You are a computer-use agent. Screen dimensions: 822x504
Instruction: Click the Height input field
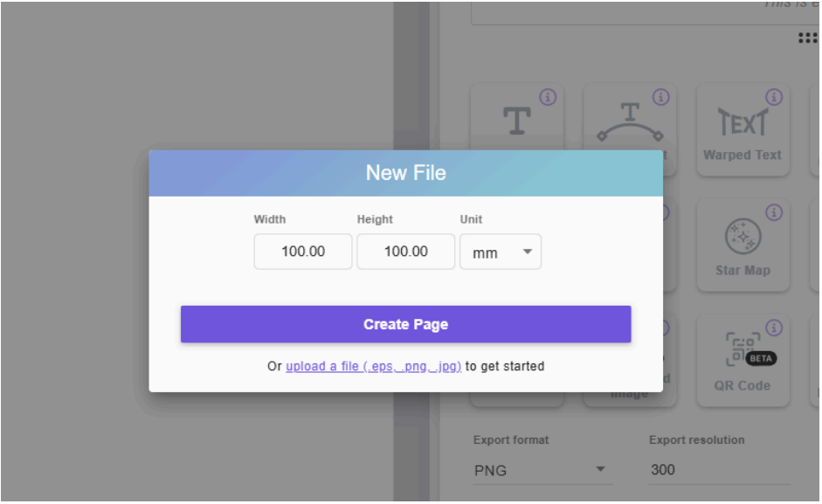coord(405,252)
